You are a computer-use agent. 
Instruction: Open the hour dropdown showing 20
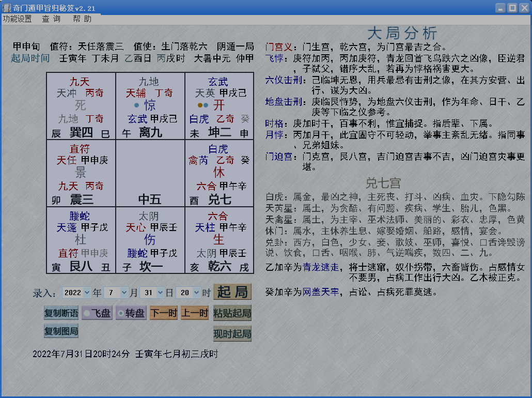click(189, 293)
